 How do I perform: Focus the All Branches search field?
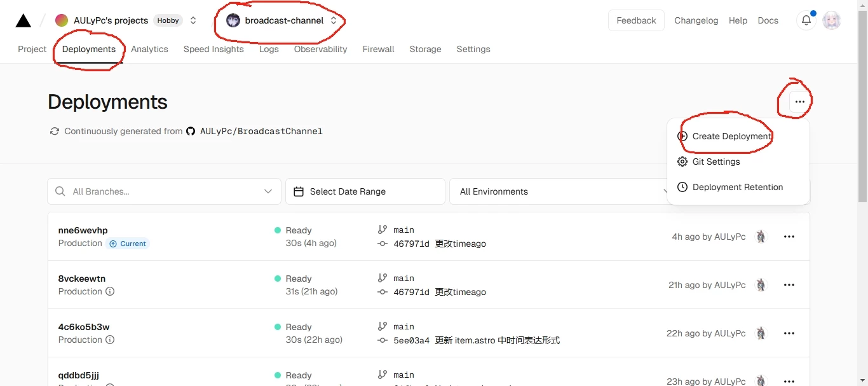coord(165,191)
